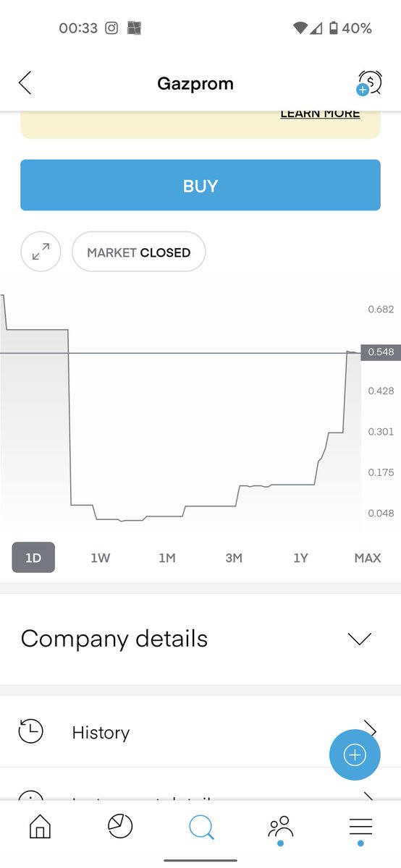401x868 pixels.
Task: Expand the chart to fullscreen
Action: 41,252
